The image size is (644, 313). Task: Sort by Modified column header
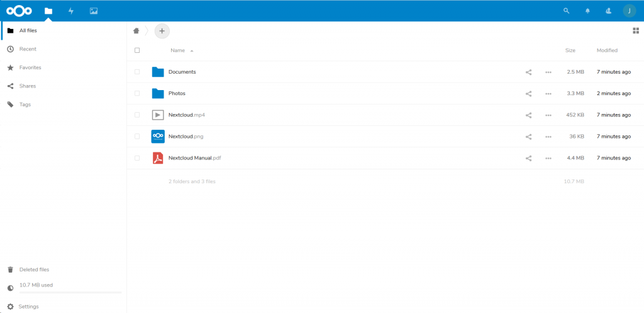pos(607,50)
